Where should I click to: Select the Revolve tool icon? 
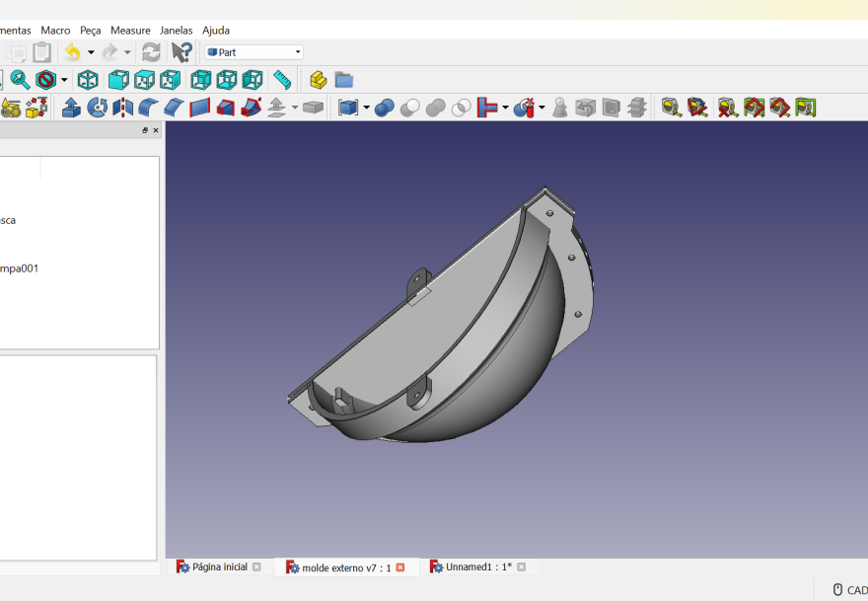pyautogui.click(x=97, y=107)
